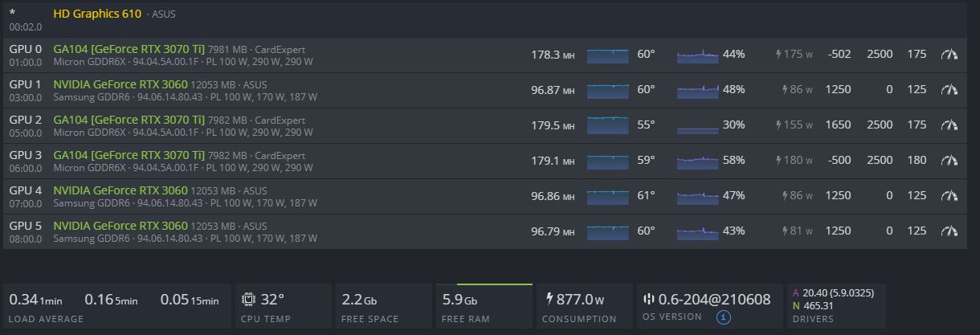Click the GPU 3 fan speed graph
The image size is (980, 335).
[697, 161]
